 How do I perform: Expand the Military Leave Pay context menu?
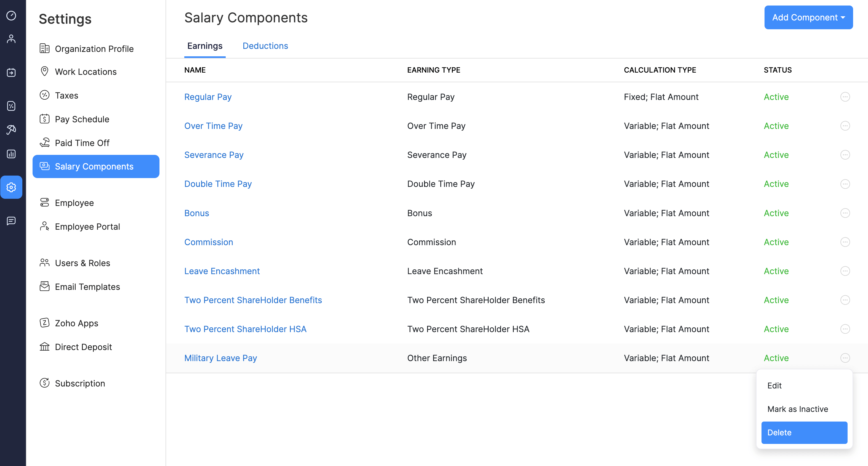point(846,358)
